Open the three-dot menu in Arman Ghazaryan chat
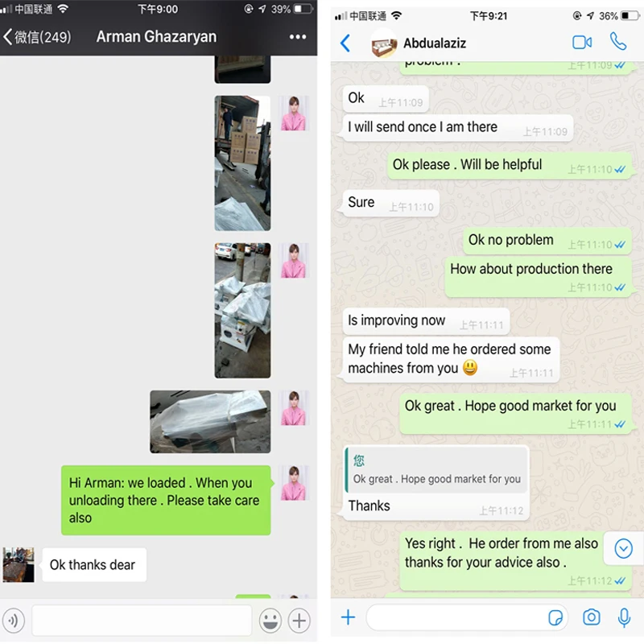Viewport: 644px width, 644px height. pyautogui.click(x=297, y=37)
